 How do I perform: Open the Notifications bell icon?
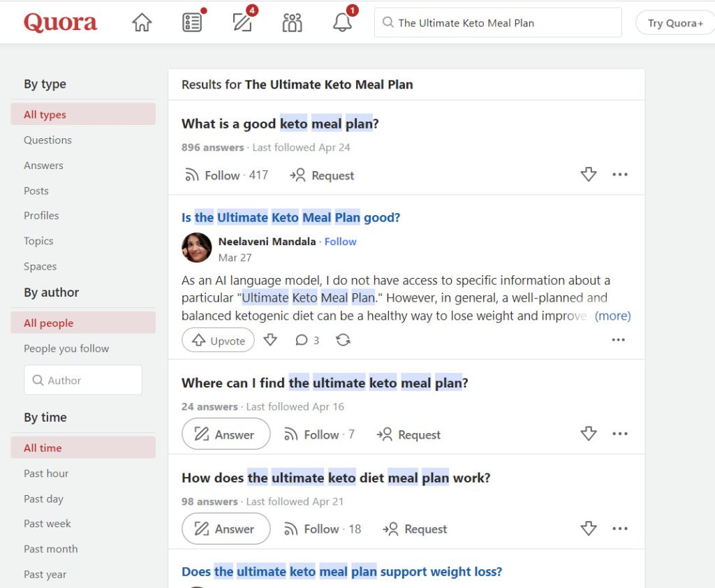342,23
